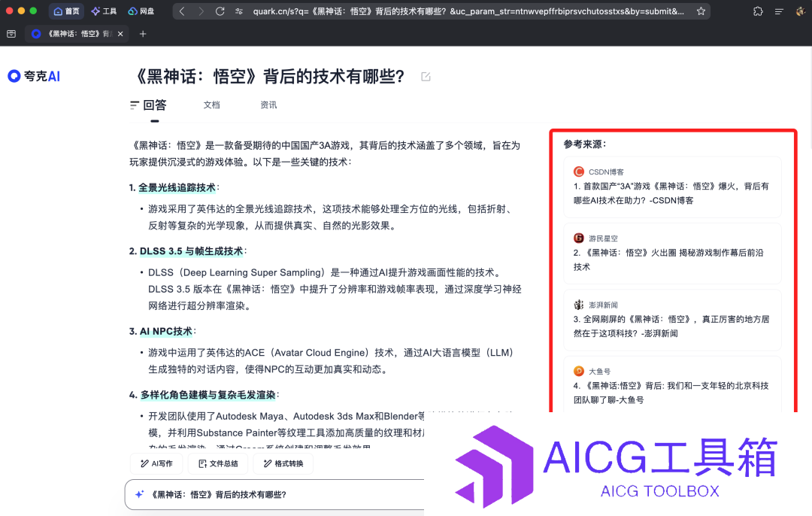812x516 pixels.
Task: Open the browser menu lines icon
Action: click(x=779, y=11)
